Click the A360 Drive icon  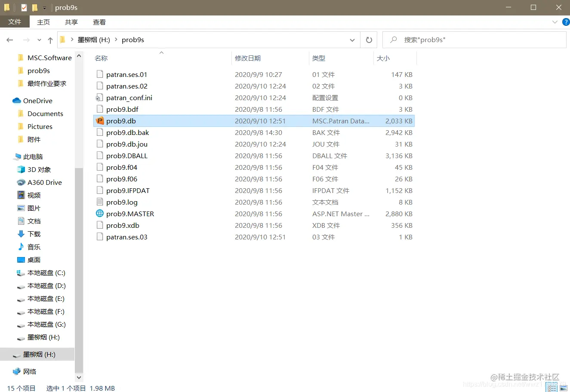click(21, 182)
